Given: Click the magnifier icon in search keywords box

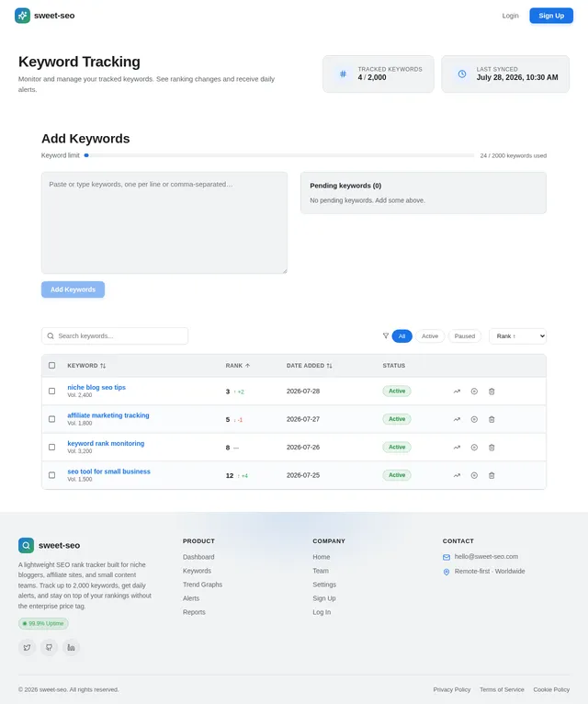Looking at the screenshot, I should (51, 335).
